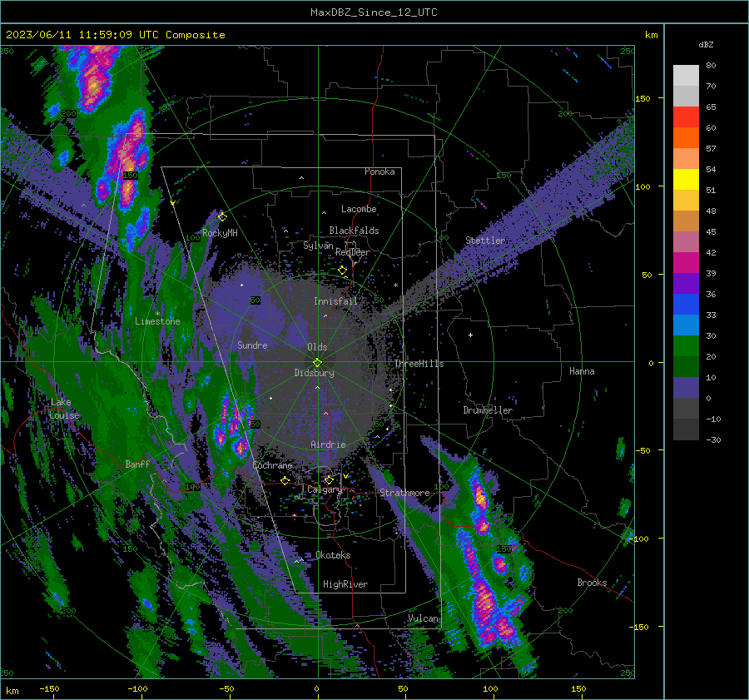Select the purple 36-39 dBZ legend color
749x700 pixels.
coord(686,283)
